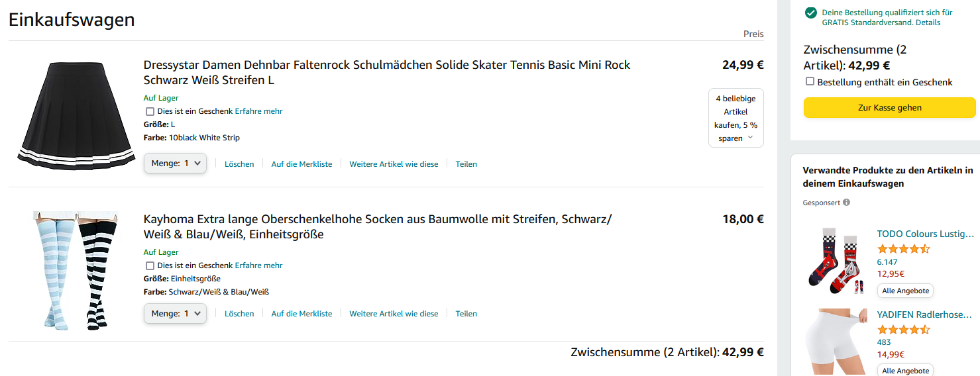980x376 pixels.
Task: Mark the Kayhoma socks as a gift
Action: pyautogui.click(x=150, y=265)
